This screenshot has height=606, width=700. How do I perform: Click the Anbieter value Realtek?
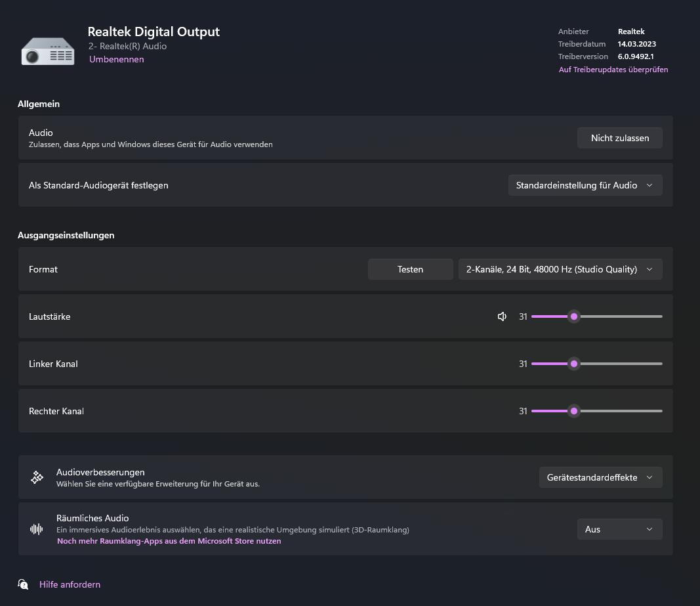point(631,32)
